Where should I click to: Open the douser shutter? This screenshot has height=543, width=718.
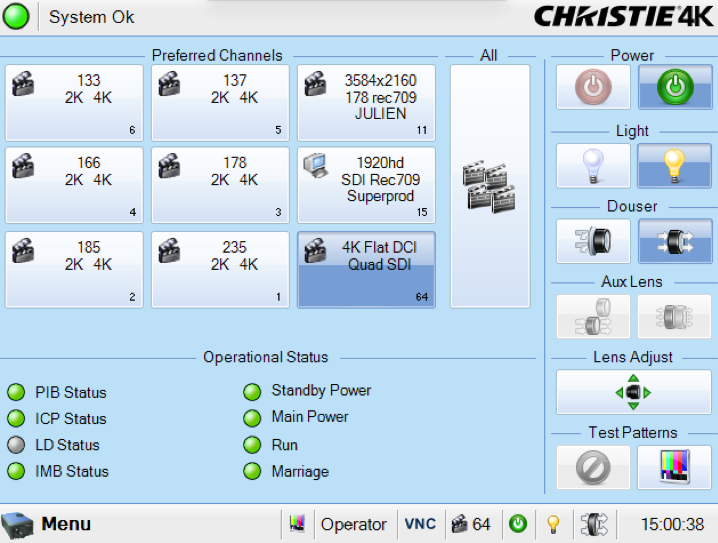coord(675,241)
